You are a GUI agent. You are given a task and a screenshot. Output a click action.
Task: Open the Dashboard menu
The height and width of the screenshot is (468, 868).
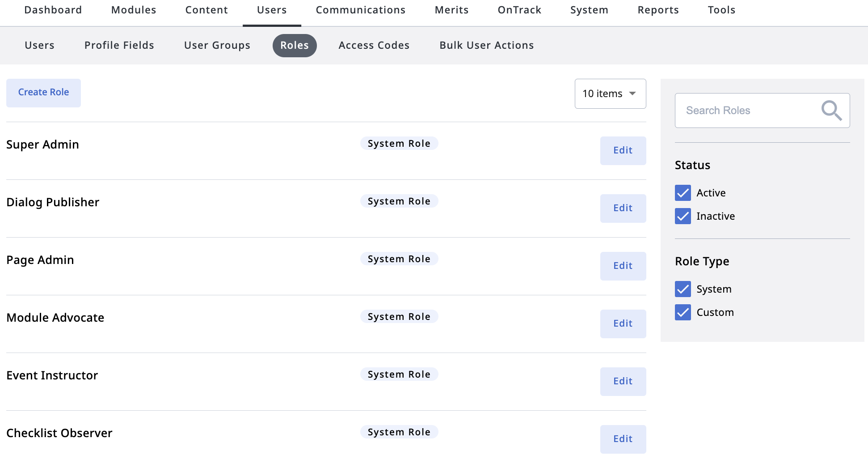pos(53,10)
